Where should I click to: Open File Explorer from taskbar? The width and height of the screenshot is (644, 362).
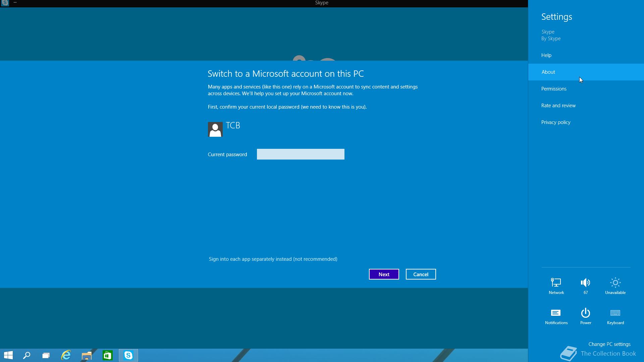(x=87, y=356)
